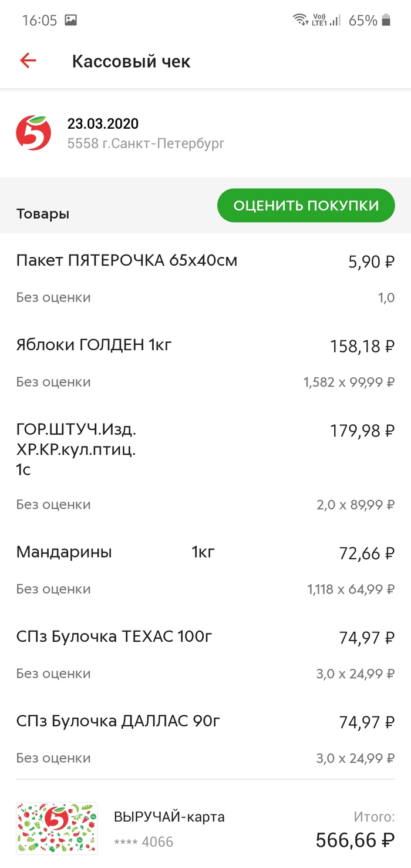Image resolution: width=411 pixels, height=868 pixels.
Task: Open the ГОР.ШТУЧ.Изд. ХР.КР.кул.птиц. item
Action: click(76, 450)
